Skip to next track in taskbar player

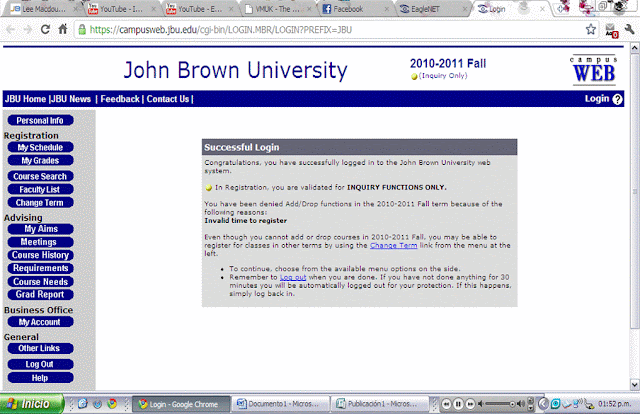(x=470, y=404)
